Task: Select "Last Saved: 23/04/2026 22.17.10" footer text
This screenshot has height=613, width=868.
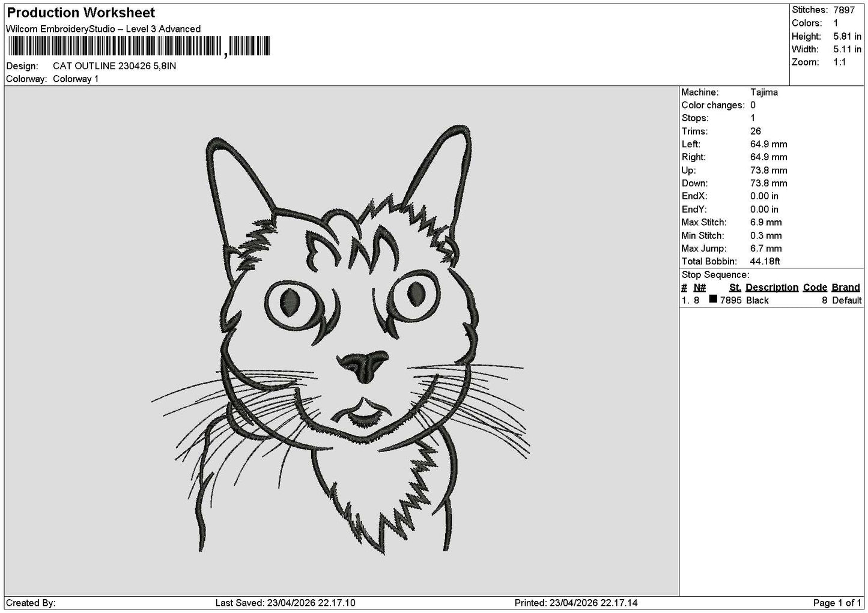Action: click(285, 603)
